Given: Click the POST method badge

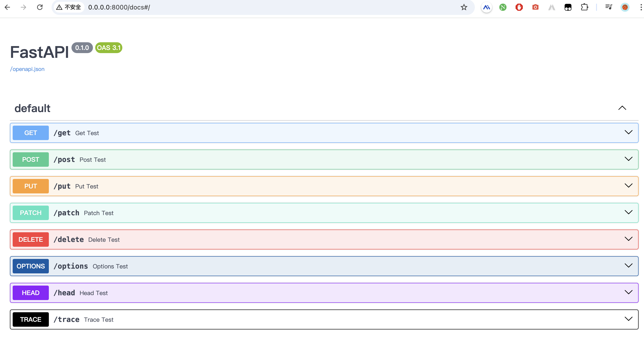Looking at the screenshot, I should [31, 159].
